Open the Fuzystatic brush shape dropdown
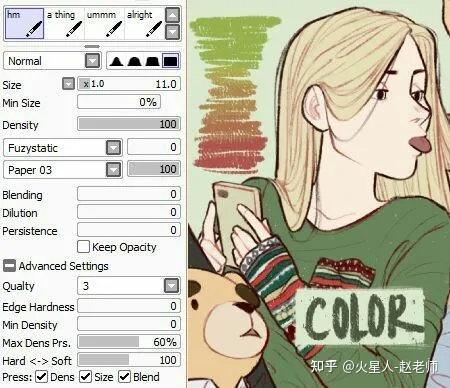 tap(113, 147)
